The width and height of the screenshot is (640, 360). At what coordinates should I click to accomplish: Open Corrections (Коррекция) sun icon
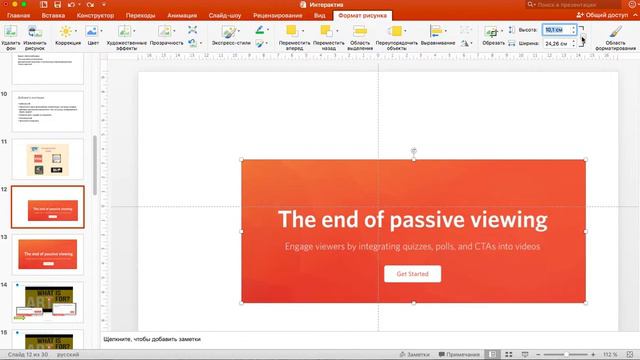point(65,31)
